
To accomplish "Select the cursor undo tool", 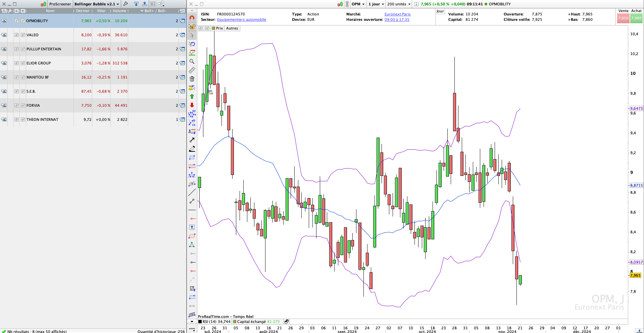I will (x=192, y=44).
